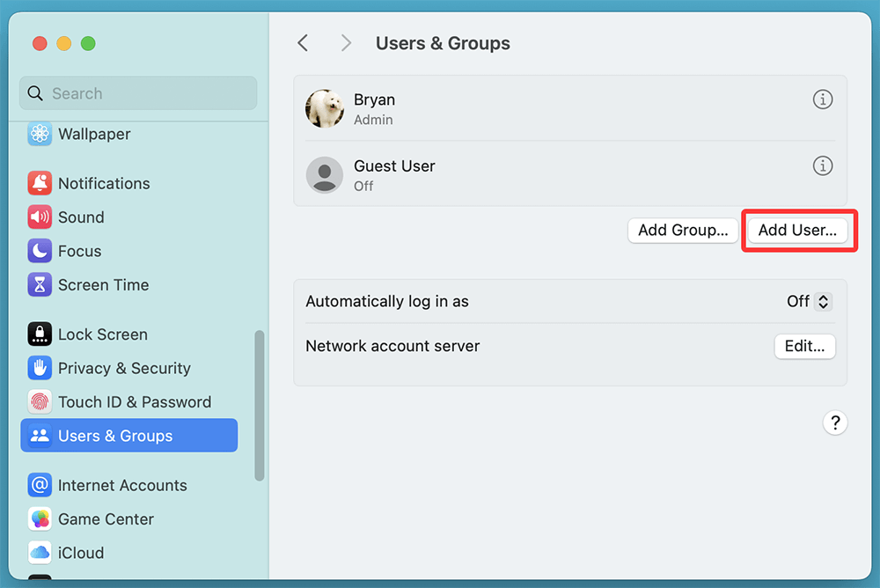Open Notifications via its bell icon
The height and width of the screenshot is (588, 880).
click(x=40, y=183)
